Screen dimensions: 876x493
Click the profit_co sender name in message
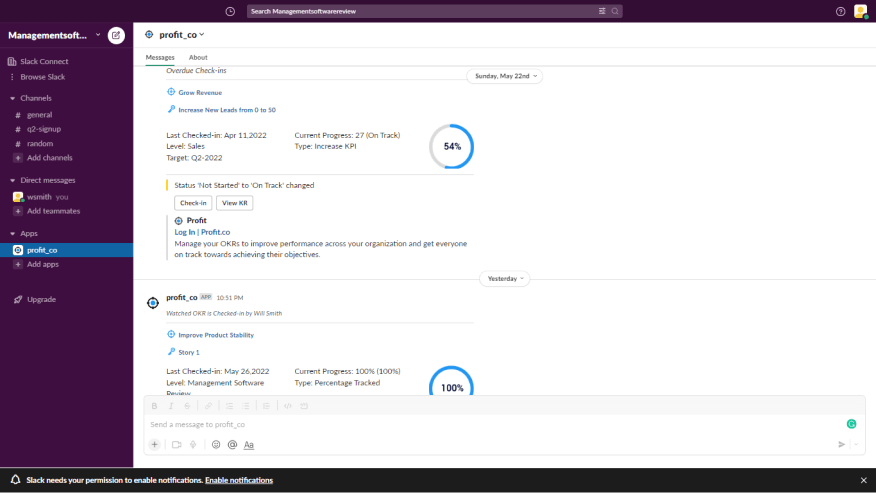(x=182, y=297)
